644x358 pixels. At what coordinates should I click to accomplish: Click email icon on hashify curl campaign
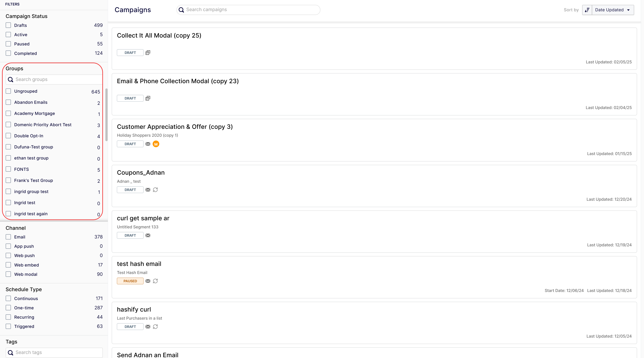148,327
